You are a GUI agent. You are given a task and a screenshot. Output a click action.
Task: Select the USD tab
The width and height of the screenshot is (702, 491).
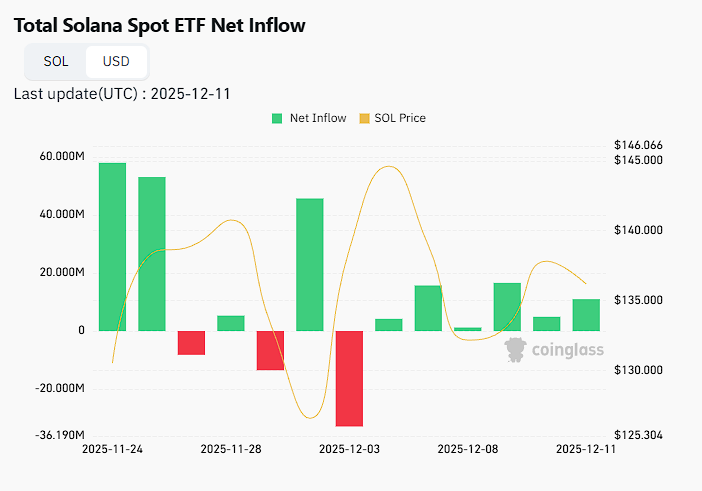tap(116, 61)
